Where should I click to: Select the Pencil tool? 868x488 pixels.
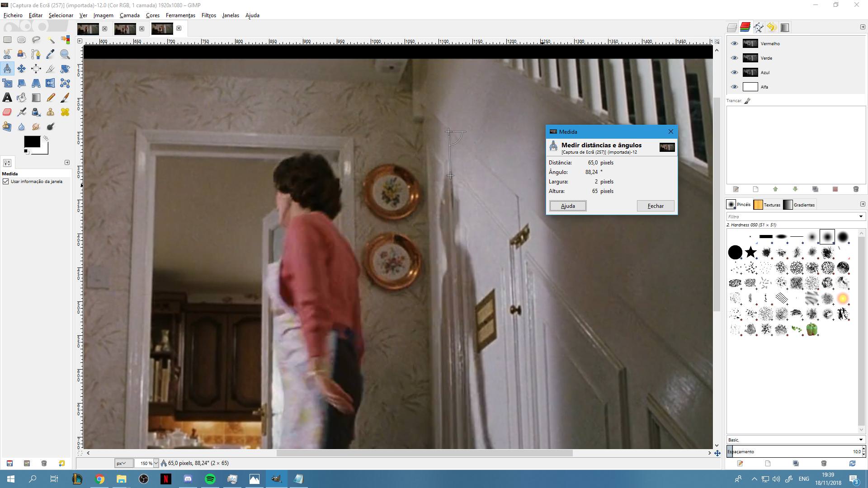pos(51,98)
